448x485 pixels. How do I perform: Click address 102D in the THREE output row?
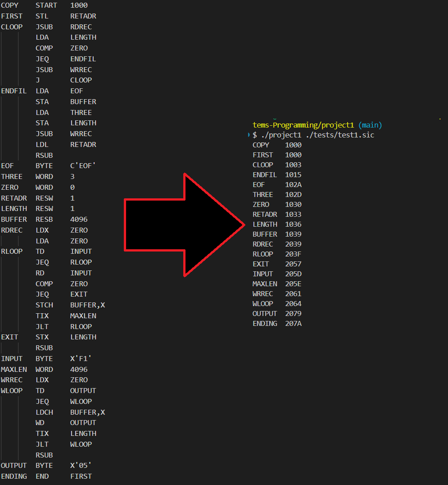(293, 195)
